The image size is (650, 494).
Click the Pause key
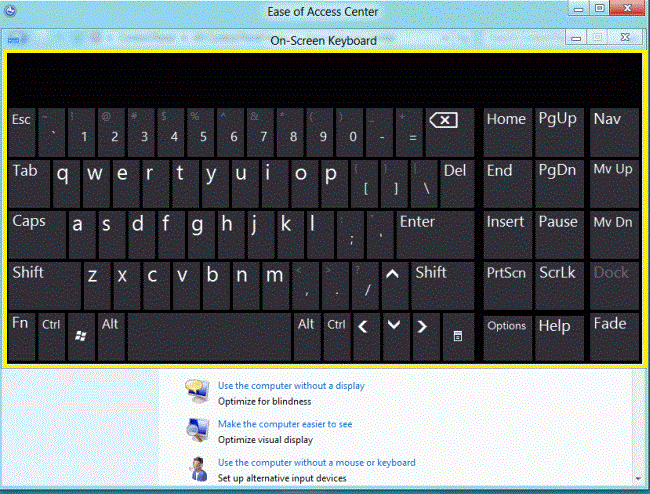coord(559,235)
